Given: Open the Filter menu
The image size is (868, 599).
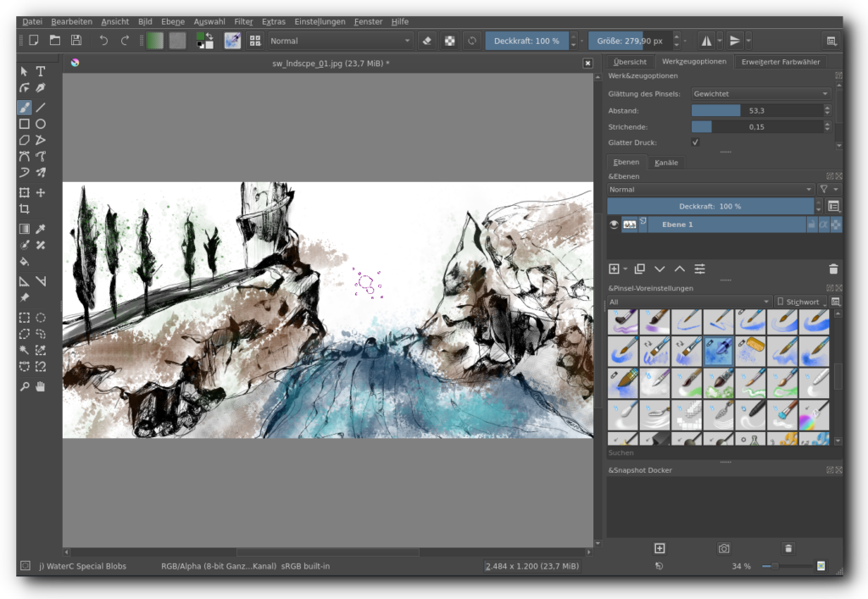Looking at the screenshot, I should (x=243, y=21).
